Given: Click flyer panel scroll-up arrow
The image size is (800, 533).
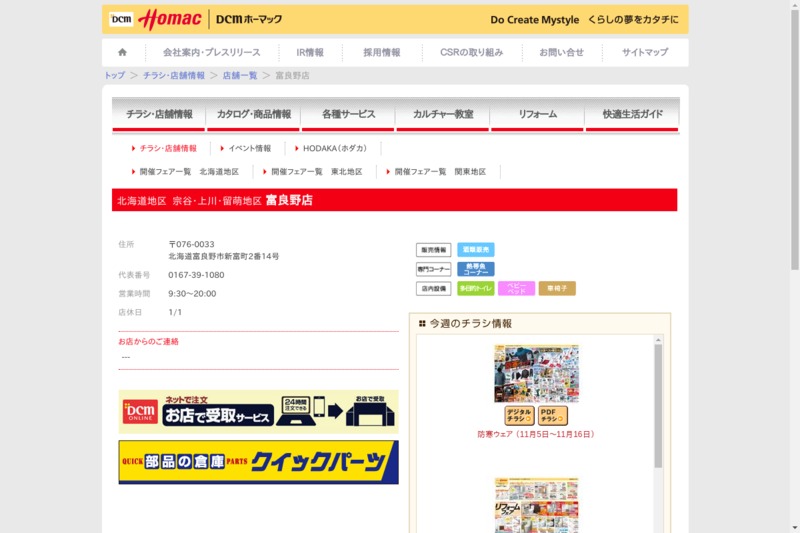Looking at the screenshot, I should 658,340.
